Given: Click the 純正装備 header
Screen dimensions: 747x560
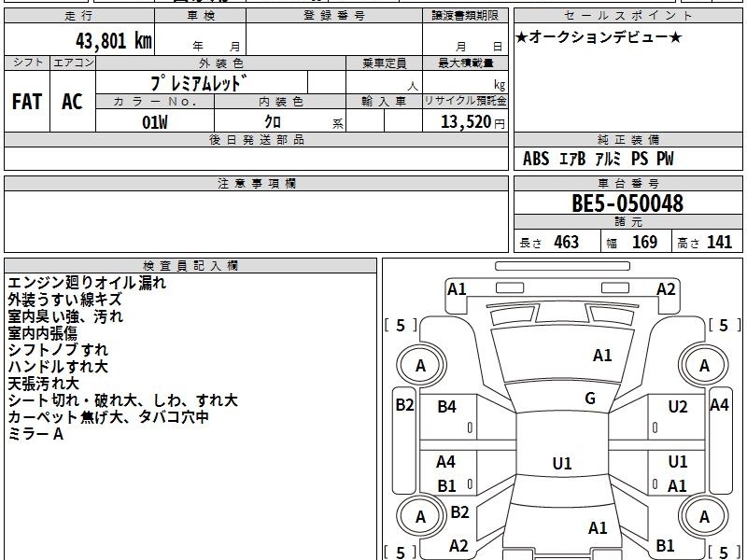Looking at the screenshot, I should pos(627,139).
